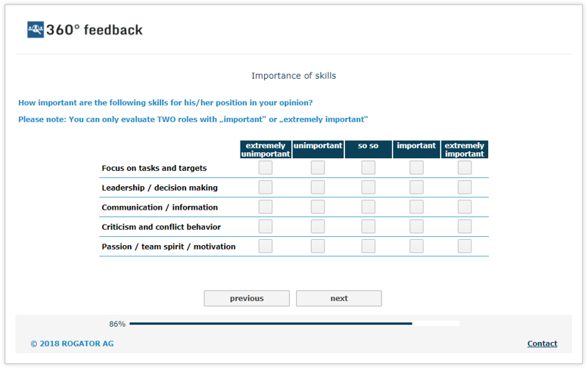
Task: Click the 86% survey progress bar
Action: (294, 324)
